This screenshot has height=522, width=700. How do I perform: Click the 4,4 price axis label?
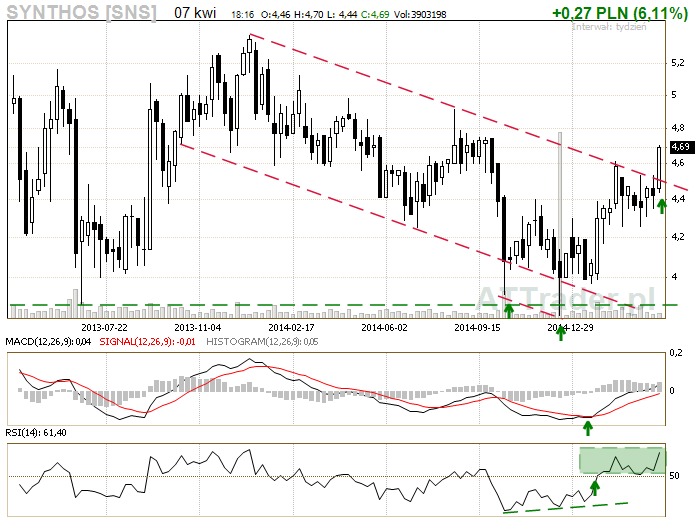coord(678,199)
